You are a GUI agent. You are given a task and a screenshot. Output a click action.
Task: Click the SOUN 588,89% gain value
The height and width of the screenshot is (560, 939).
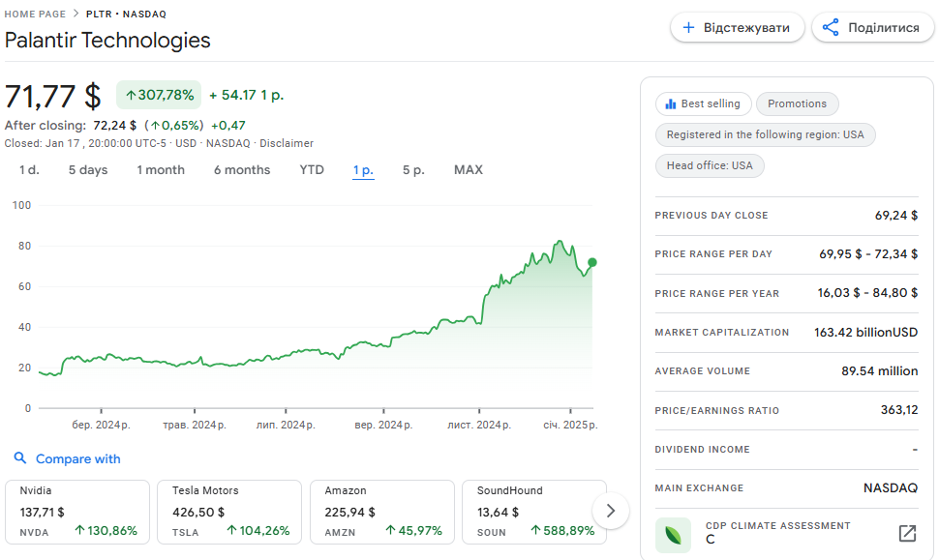(x=563, y=531)
